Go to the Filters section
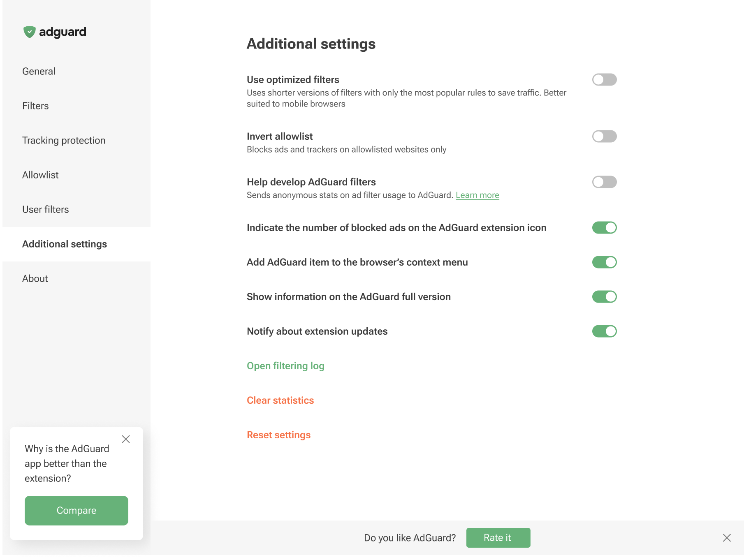744x560 pixels. click(76, 106)
